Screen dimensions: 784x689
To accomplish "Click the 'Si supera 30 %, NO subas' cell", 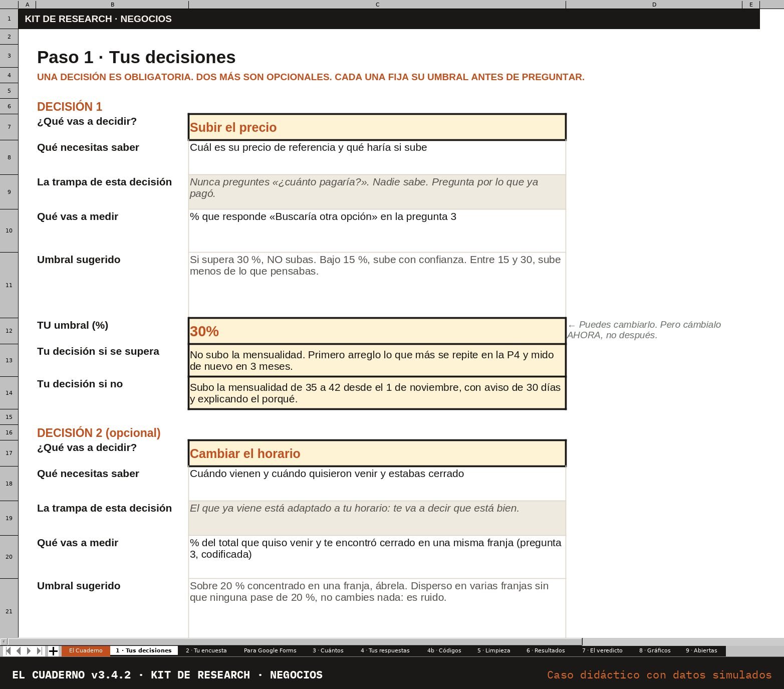I will (x=377, y=285).
